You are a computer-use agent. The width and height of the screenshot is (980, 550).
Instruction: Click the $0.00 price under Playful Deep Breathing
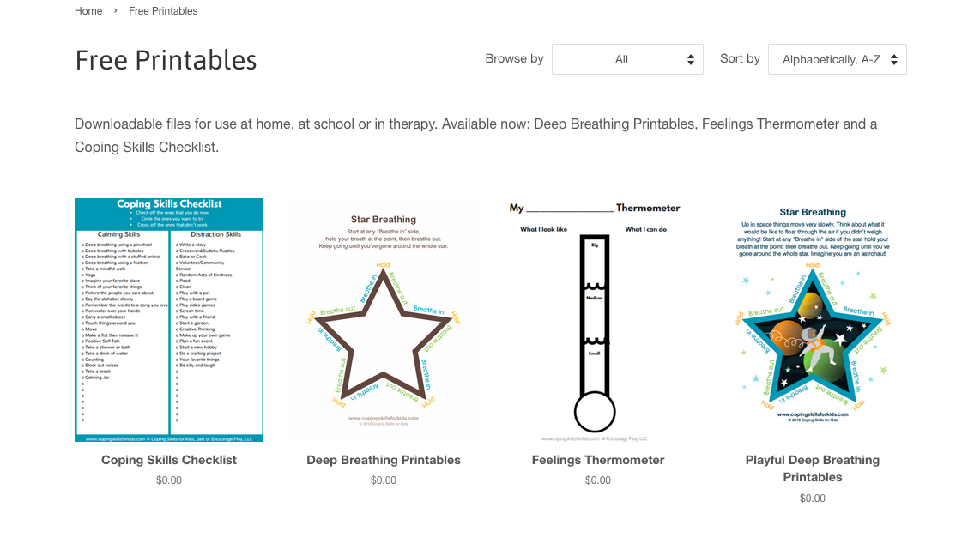coord(813,499)
